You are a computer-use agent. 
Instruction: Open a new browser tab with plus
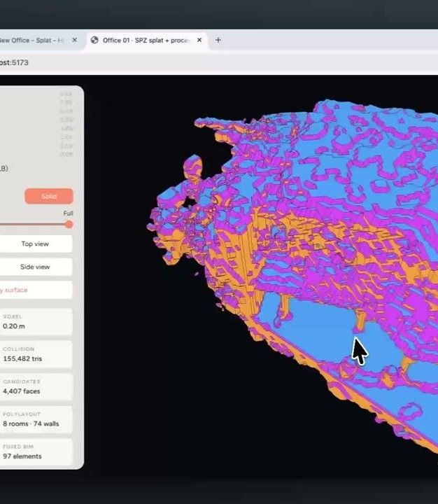218,40
